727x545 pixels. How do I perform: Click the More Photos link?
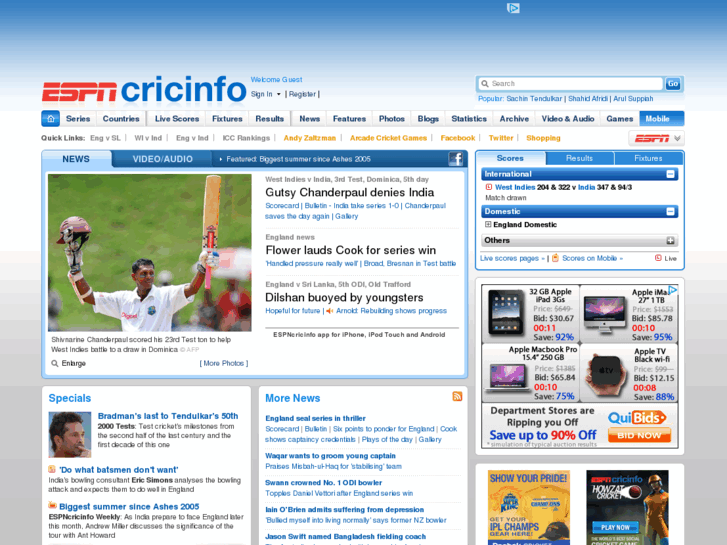coord(224,363)
